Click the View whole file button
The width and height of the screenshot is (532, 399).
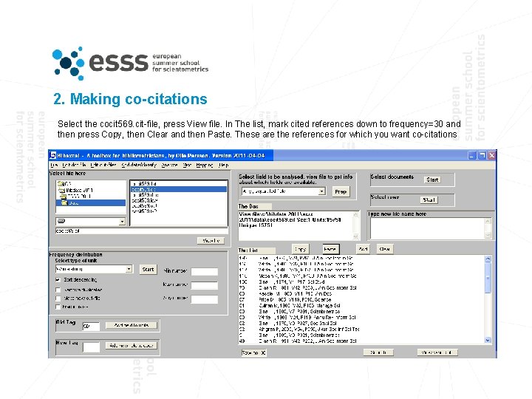pyautogui.click(x=437, y=352)
